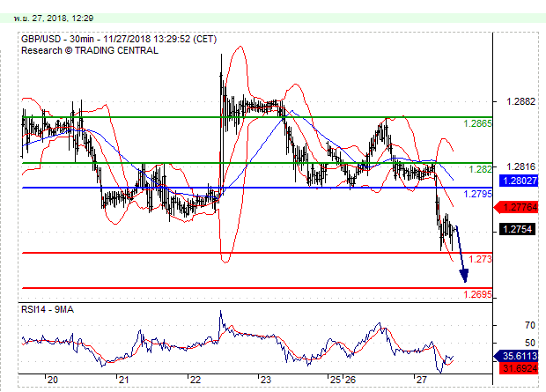
Task: Click date label 21 on time axis
Action: (x=123, y=380)
